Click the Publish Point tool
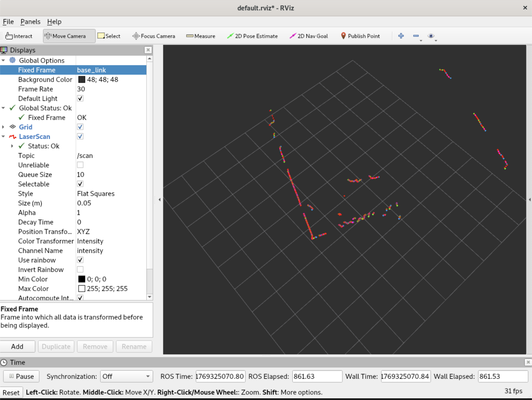Viewport: 532px width, 400px height. tap(360, 36)
